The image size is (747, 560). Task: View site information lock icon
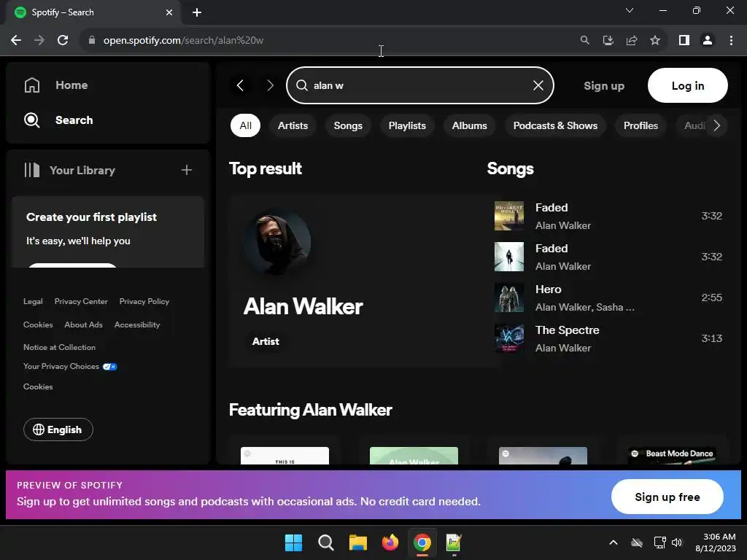tap(92, 41)
